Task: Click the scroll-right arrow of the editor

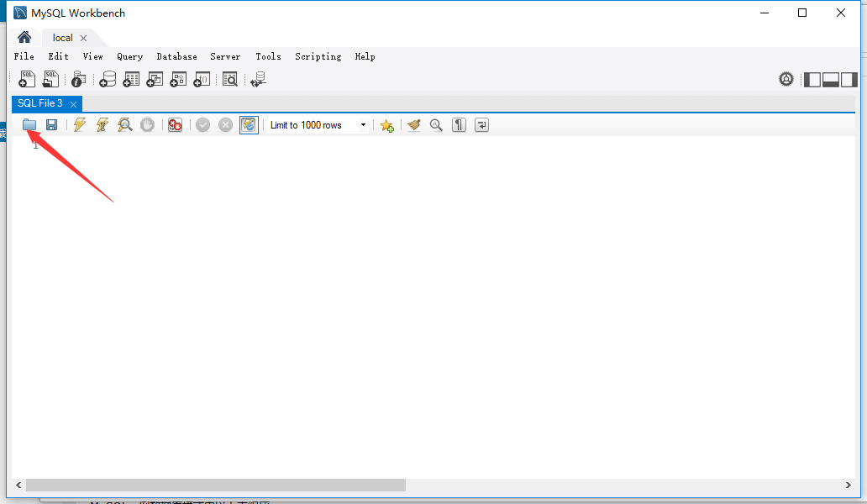Action: tap(849, 485)
